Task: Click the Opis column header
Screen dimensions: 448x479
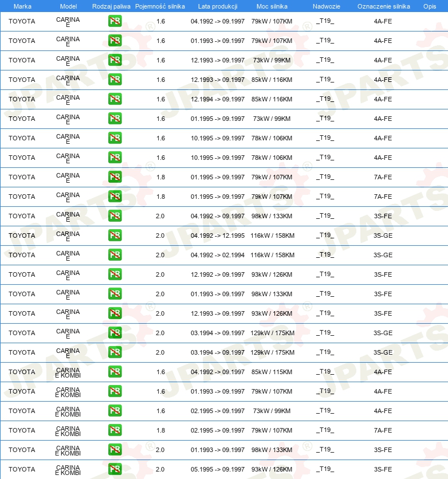Action: tap(429, 6)
